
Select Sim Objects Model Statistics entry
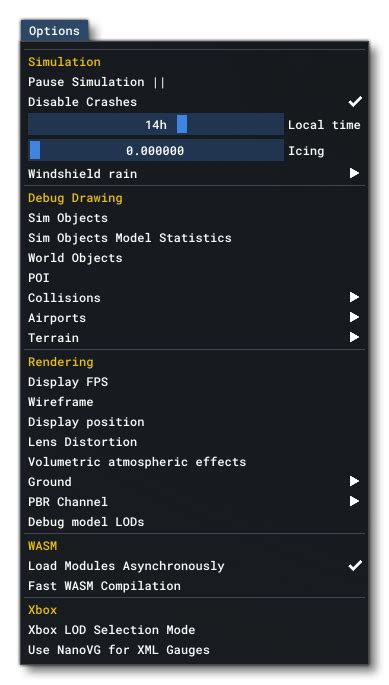194,238
